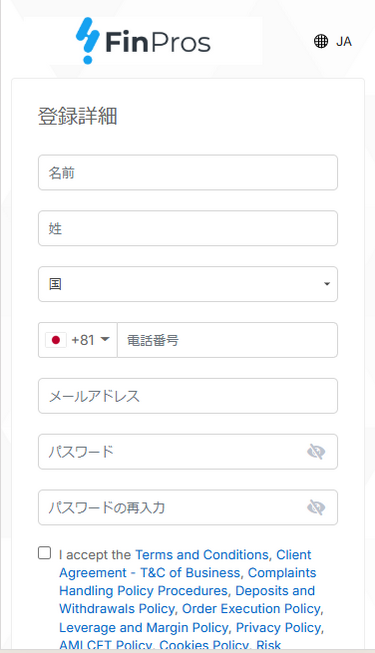
Task: Open the Deposits and Withdrawals Policy link
Action: [x=187, y=600]
